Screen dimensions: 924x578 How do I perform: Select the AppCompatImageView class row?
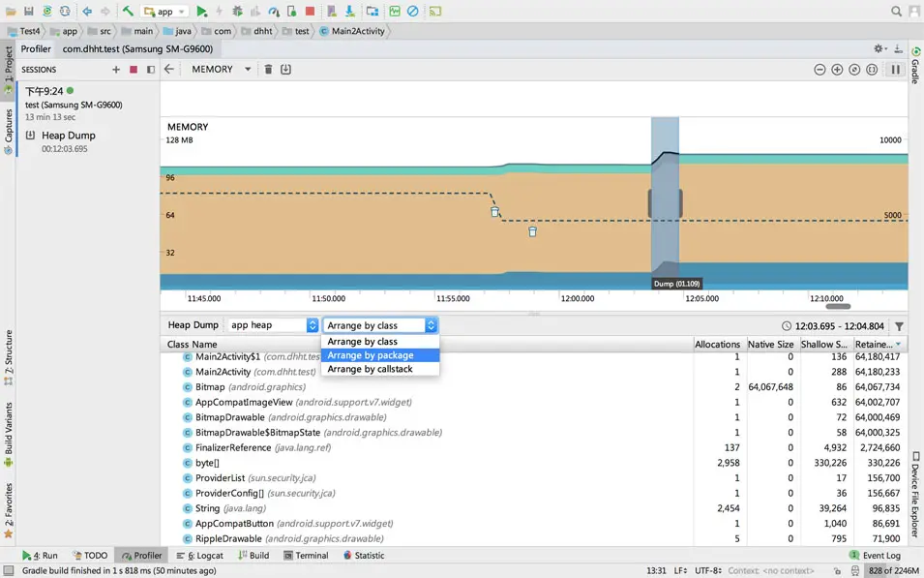tap(534, 402)
